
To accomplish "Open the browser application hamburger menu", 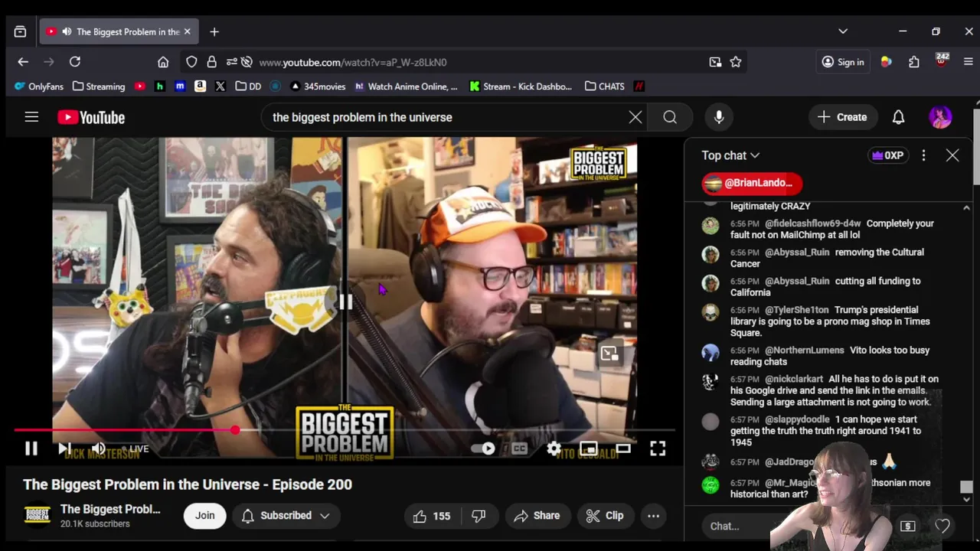I will click(x=969, y=62).
